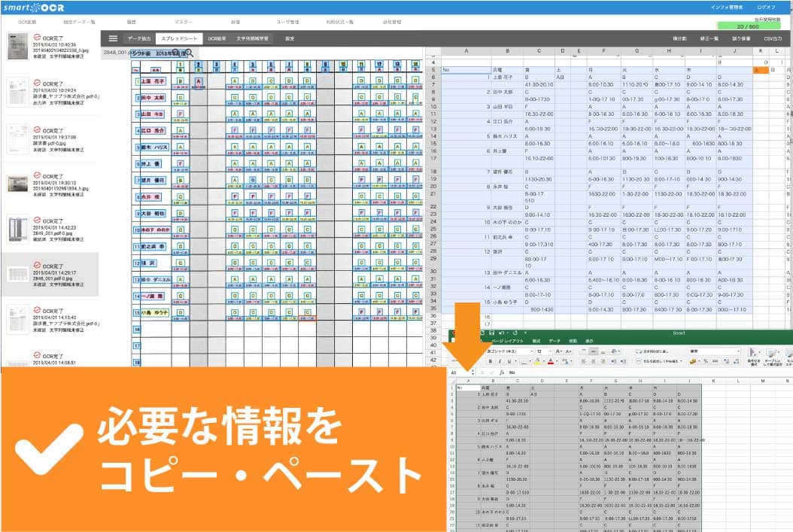The height and width of the screenshot is (532, 793).
Task: Toggle underline in the Excel ribbon
Action: [x=509, y=362]
